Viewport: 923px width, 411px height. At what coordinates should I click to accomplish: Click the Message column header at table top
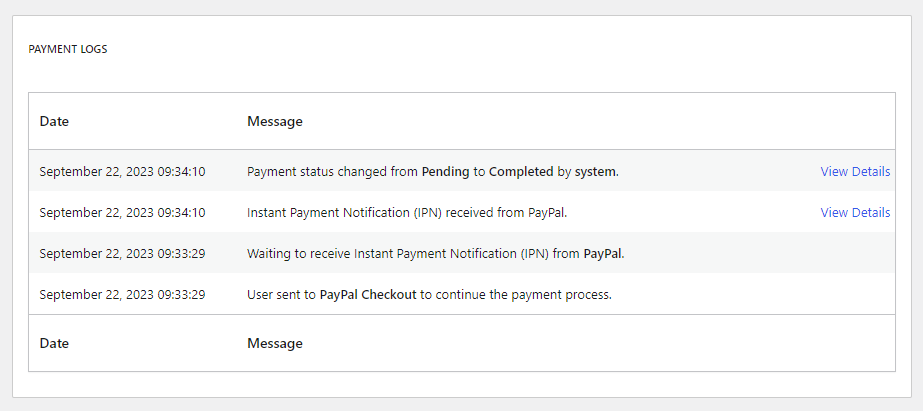point(275,122)
